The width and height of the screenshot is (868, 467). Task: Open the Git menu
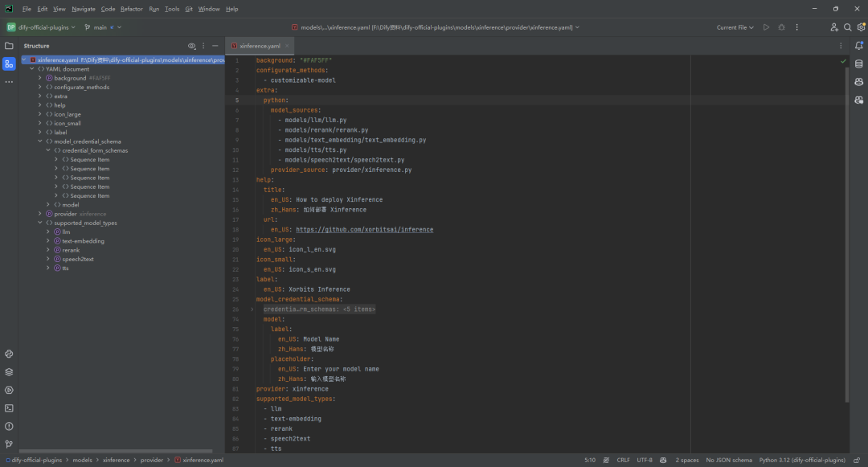pyautogui.click(x=189, y=9)
